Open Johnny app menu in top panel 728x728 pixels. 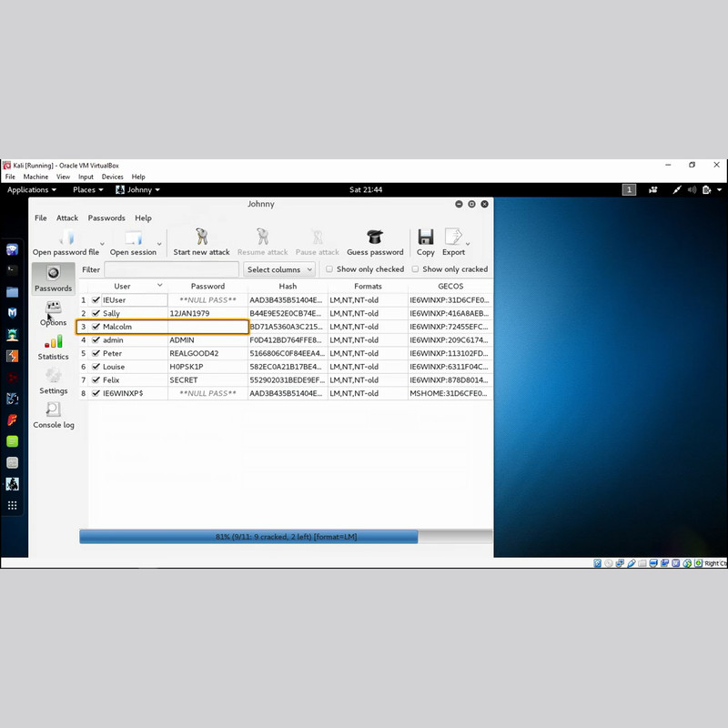[x=137, y=189]
